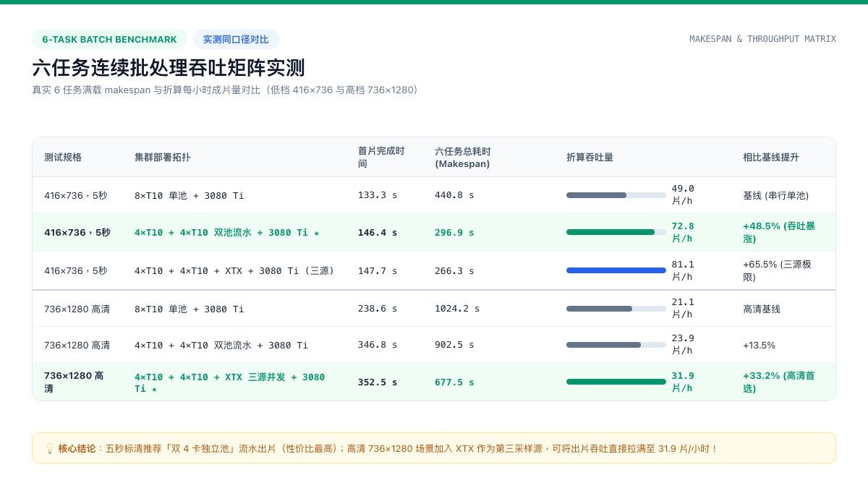Select the 902.5 s makespan value
The height and width of the screenshot is (488, 868).
[x=454, y=345]
